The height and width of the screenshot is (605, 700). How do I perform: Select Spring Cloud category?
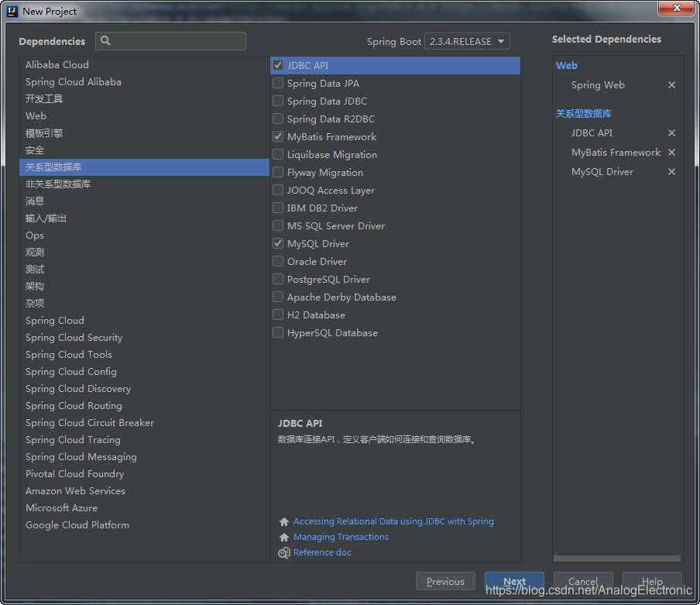point(144,320)
